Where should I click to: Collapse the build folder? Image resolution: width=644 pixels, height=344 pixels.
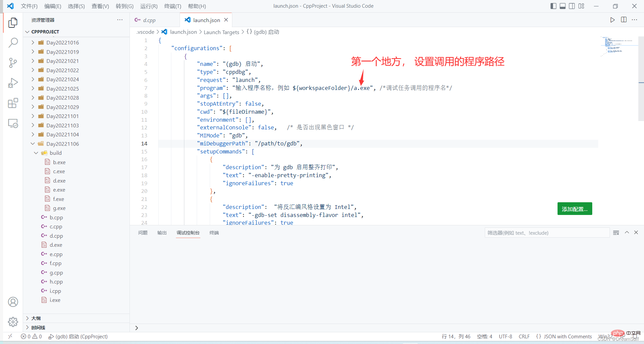pos(36,153)
